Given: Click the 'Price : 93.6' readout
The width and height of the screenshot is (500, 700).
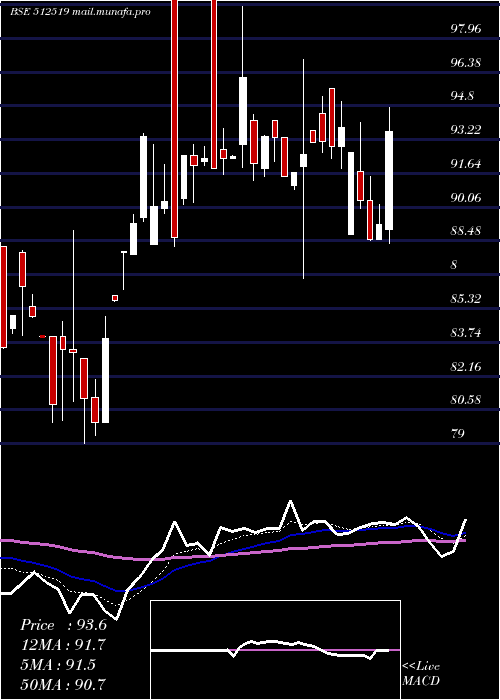Looking at the screenshot, I should pos(63,625).
